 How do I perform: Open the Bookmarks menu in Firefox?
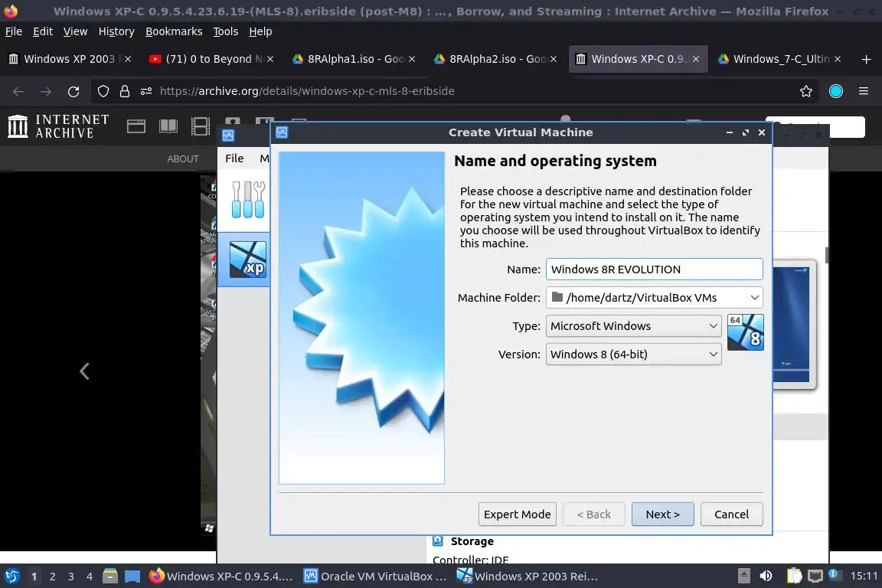(x=174, y=31)
